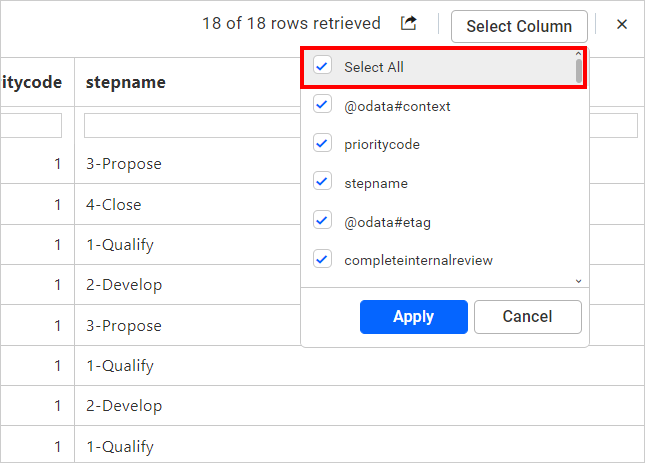This screenshot has width=645, height=463.
Task: Click the export data icon
Action: [x=408, y=23]
